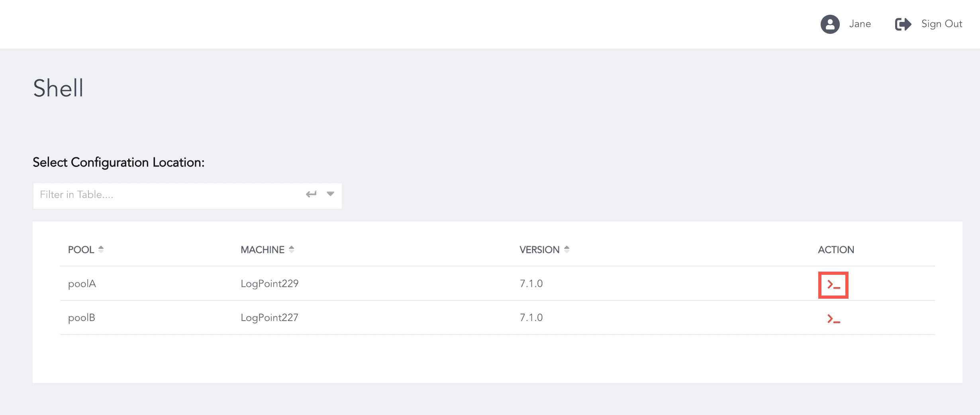The image size is (980, 415).
Task: Click the POOL column header
Action: click(81, 250)
